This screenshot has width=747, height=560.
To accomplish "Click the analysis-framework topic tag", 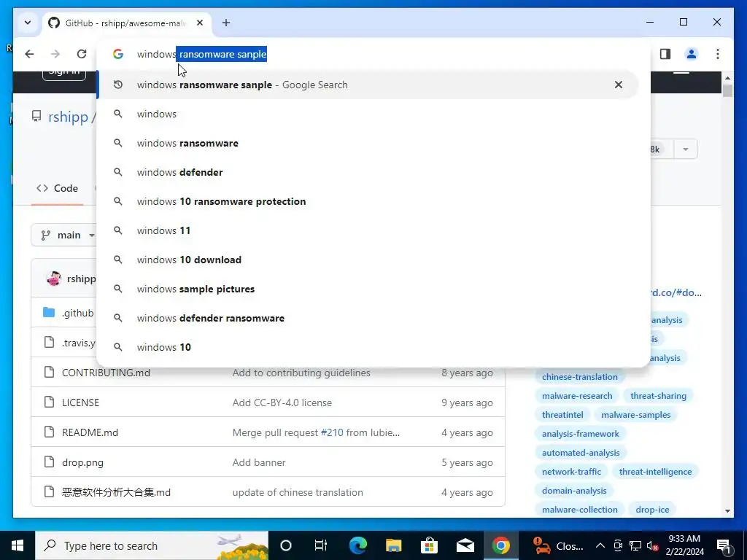I will coord(580,435).
